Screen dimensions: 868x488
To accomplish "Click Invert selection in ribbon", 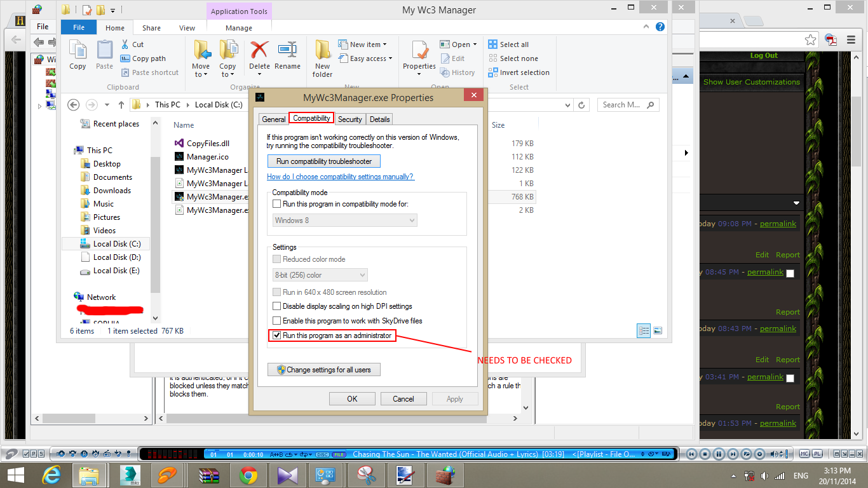I will click(x=519, y=72).
